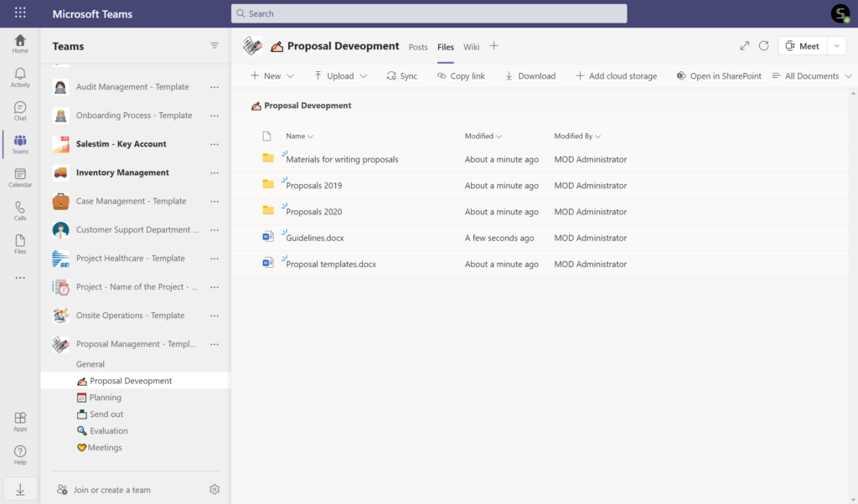Click the download desktop app icon
This screenshot has height=504, width=858.
click(x=20, y=489)
